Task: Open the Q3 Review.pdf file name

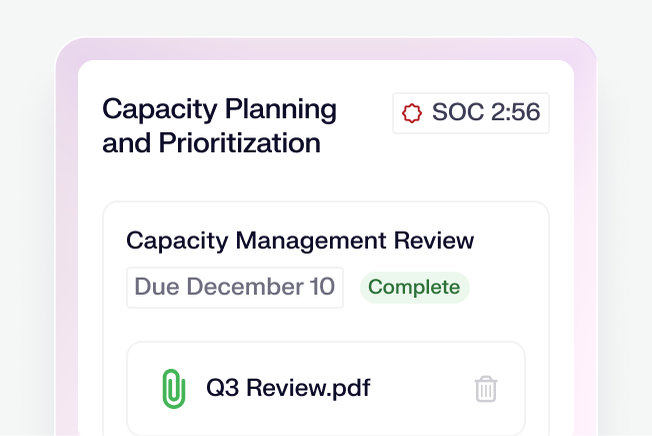Action: (288, 388)
